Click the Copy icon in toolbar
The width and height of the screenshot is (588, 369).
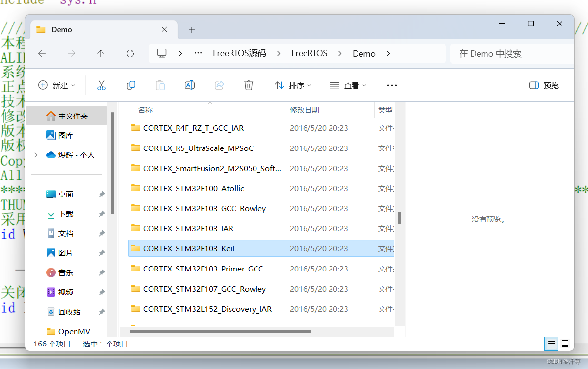click(x=131, y=85)
